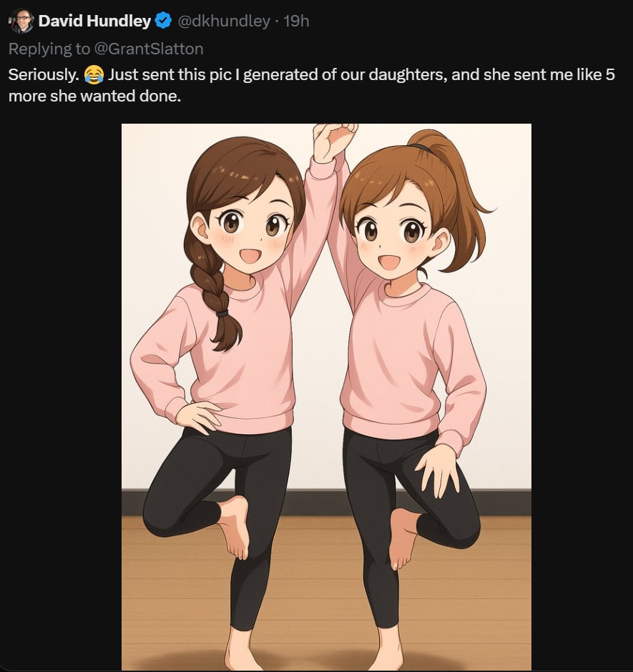Open the @GrantSlatton mention
Viewport: 633px width, 672px height.
(148, 49)
